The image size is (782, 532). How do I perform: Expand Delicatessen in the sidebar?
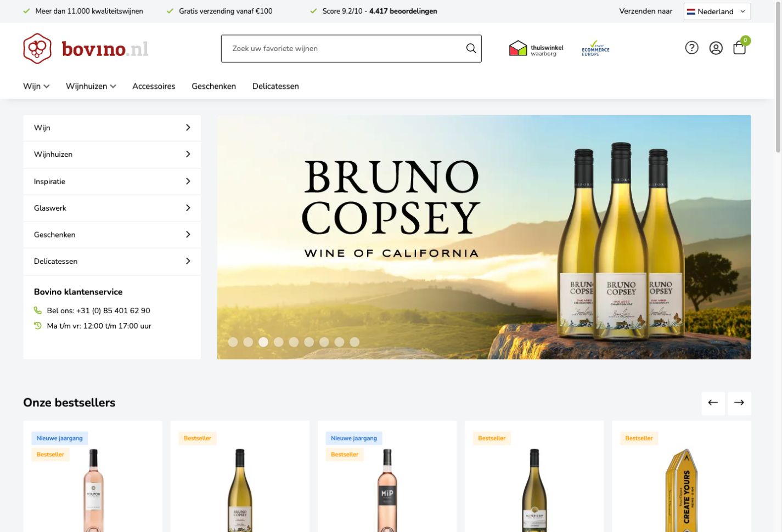pyautogui.click(x=112, y=262)
